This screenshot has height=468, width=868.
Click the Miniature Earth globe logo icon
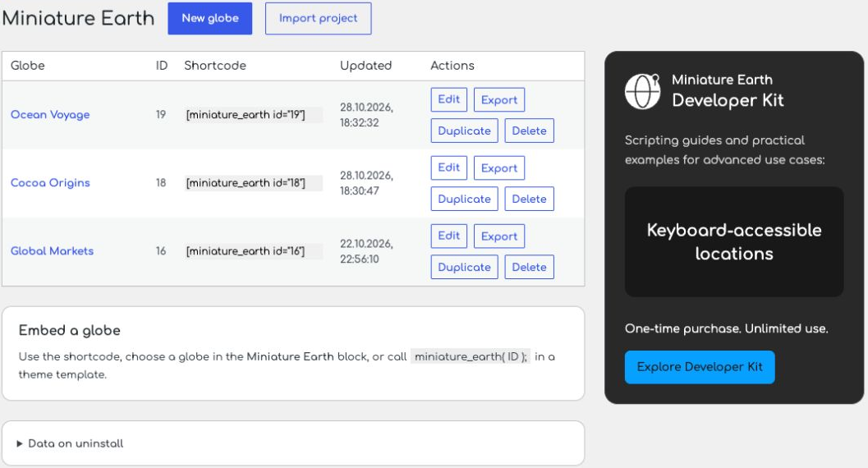643,91
